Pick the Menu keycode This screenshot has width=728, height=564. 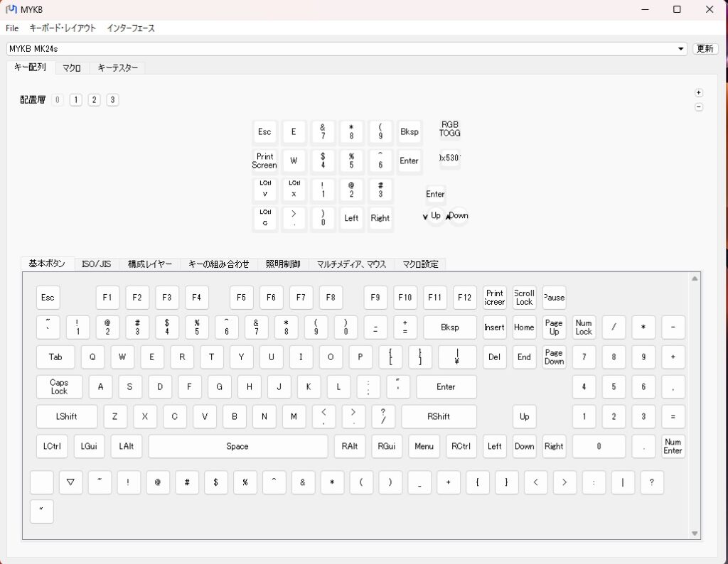424,446
